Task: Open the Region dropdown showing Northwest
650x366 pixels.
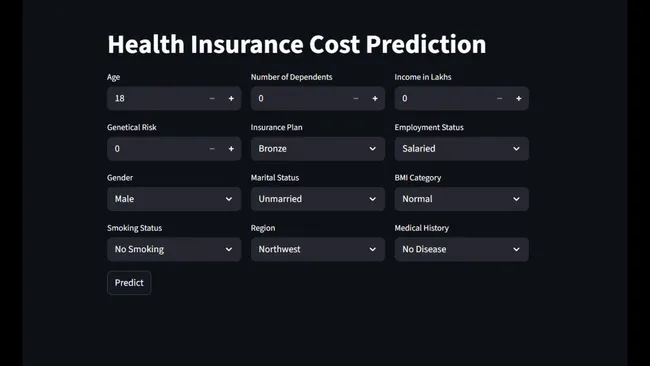Action: click(318, 249)
